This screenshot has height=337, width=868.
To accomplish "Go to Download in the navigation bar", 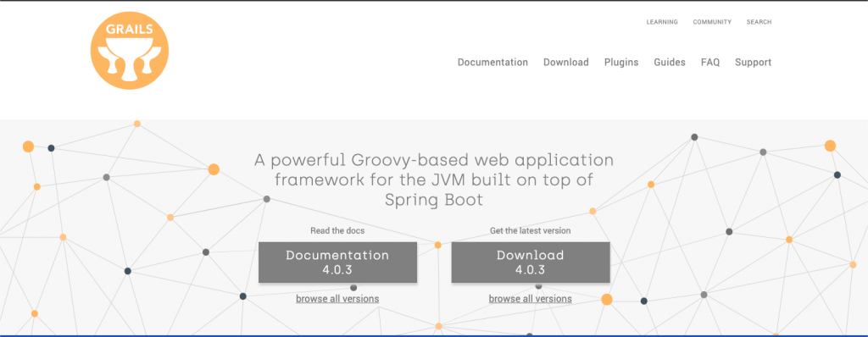I will pyautogui.click(x=565, y=63).
